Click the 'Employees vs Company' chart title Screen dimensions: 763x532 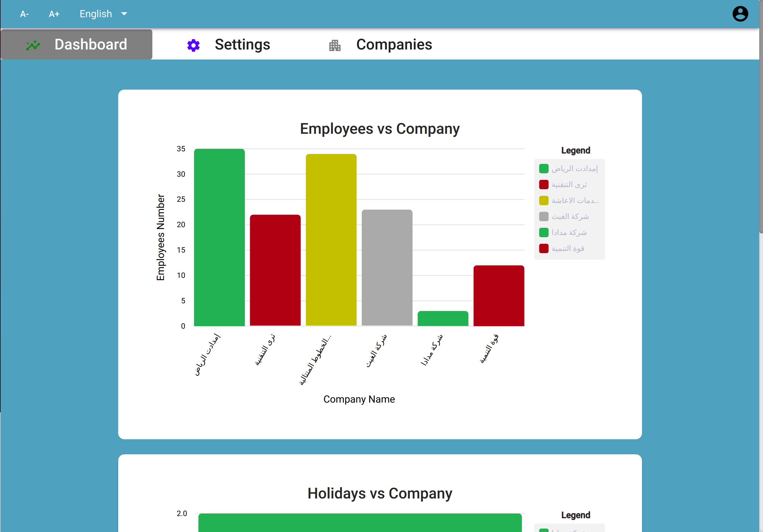(x=380, y=129)
